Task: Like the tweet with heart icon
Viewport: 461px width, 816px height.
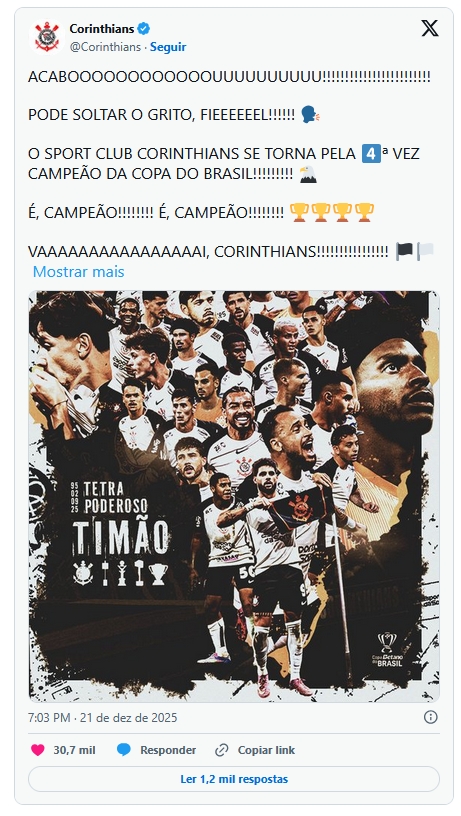Action: (x=37, y=750)
